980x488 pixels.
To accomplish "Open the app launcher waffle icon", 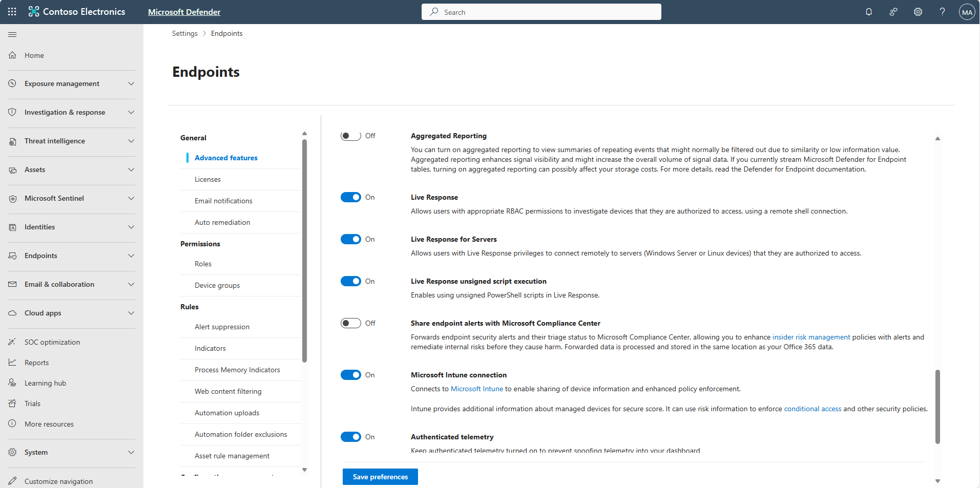I will tap(12, 12).
